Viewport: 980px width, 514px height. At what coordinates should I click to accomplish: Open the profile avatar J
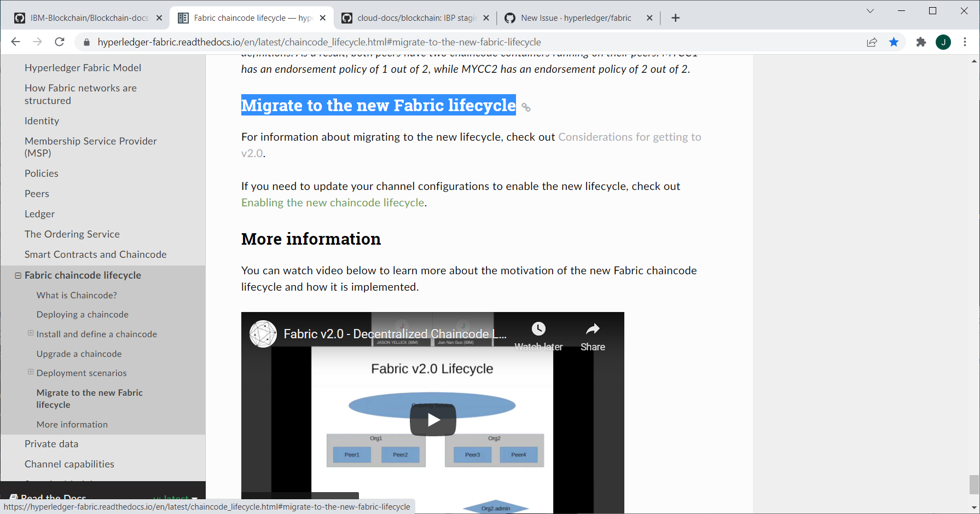click(x=943, y=42)
